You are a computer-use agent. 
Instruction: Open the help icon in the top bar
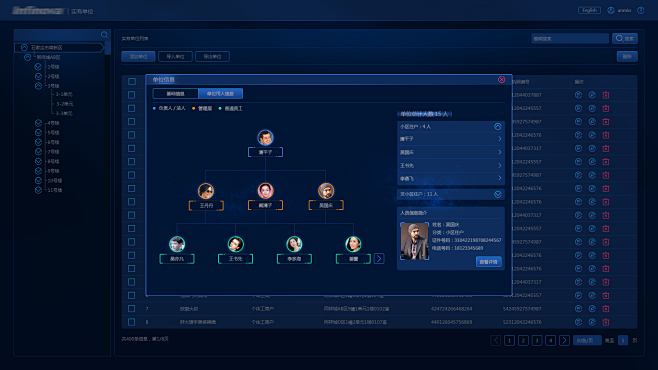point(641,10)
